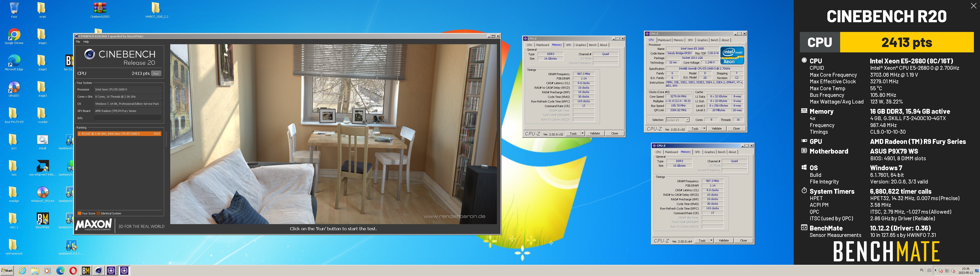This screenshot has height=276, width=980.
Task: Expand Tools arrow in CPU-Z x32 memory window
Action: [x=582, y=133]
